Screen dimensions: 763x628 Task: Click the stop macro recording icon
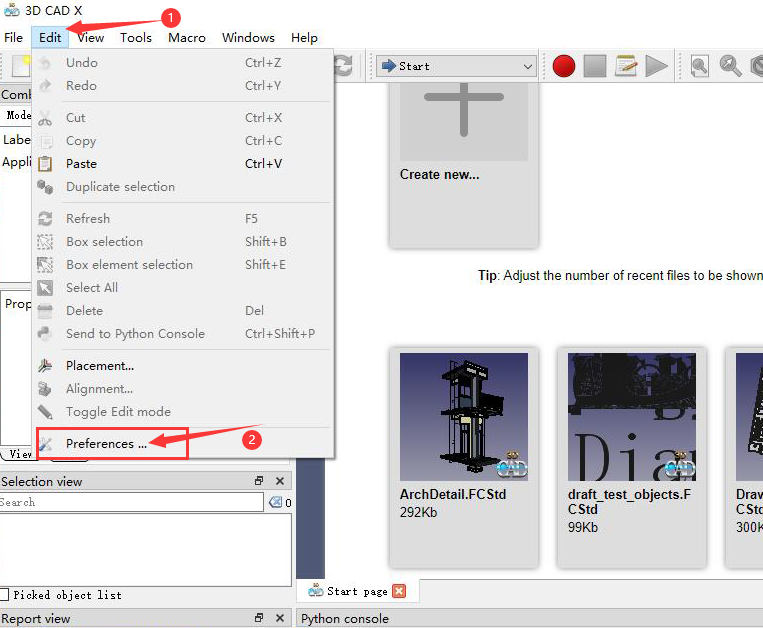click(x=595, y=66)
